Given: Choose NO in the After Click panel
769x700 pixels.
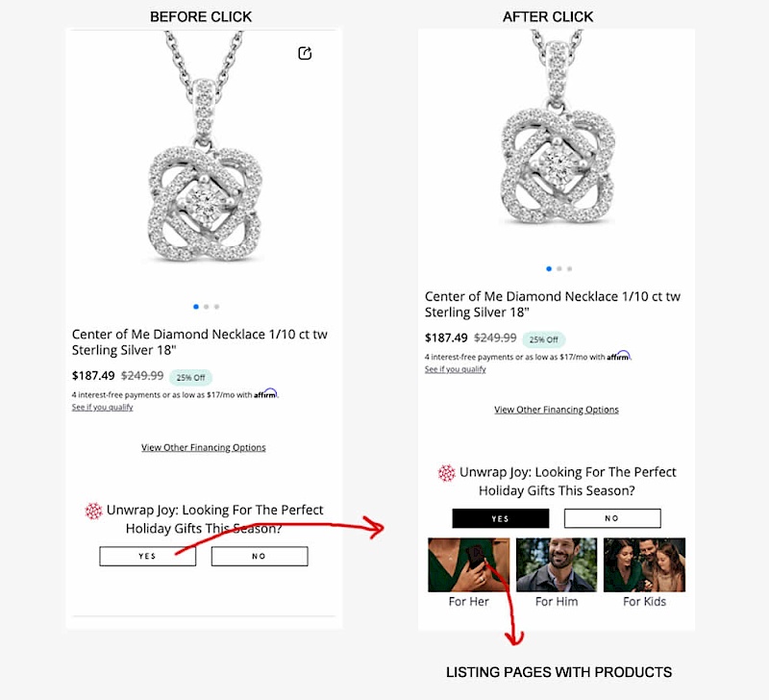Looking at the screenshot, I should click(x=612, y=518).
